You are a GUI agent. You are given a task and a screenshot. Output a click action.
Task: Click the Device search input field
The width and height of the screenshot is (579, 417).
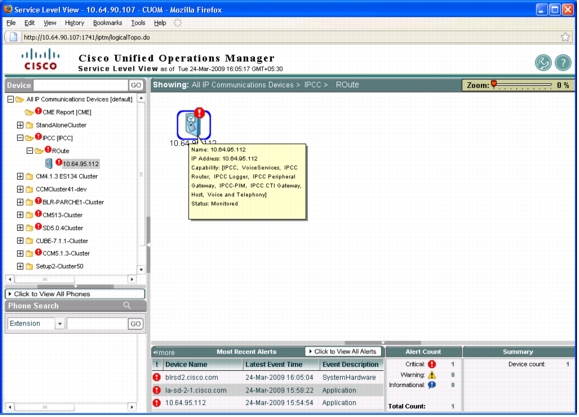(x=80, y=85)
